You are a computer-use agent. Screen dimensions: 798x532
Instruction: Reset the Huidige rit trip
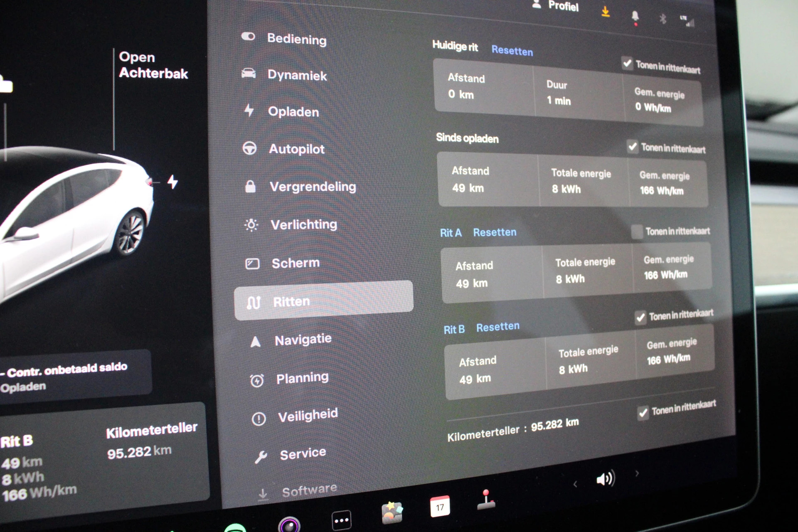pyautogui.click(x=512, y=51)
